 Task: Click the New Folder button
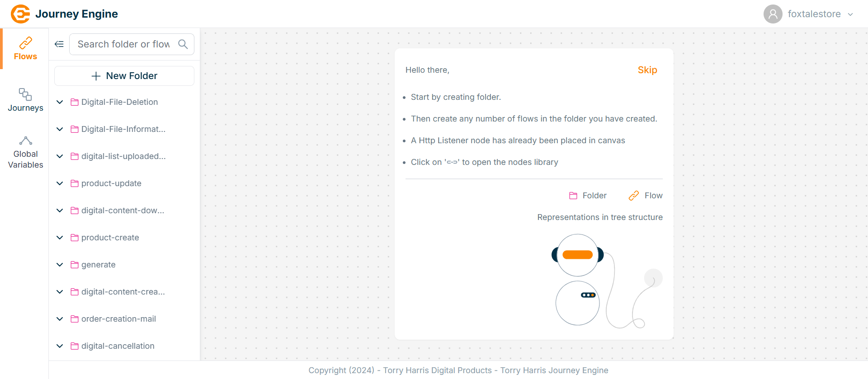tap(124, 76)
